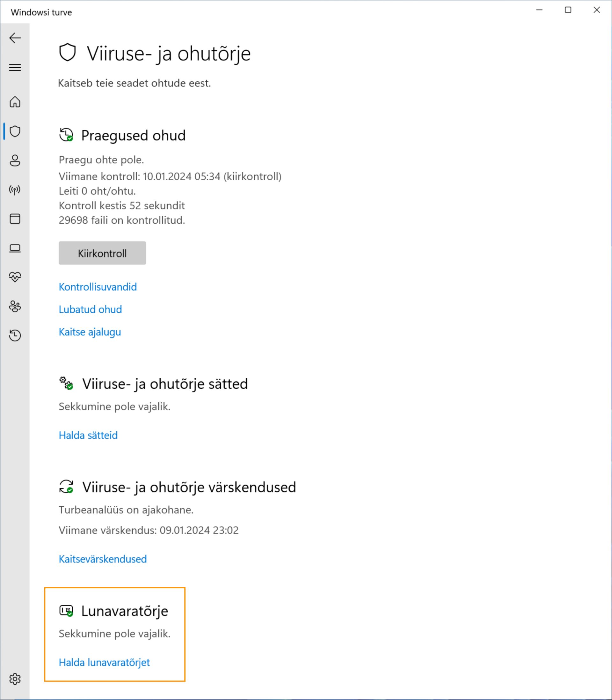Screen dimensions: 612x700
Task: Open the Lubatud ohud link
Action: point(90,309)
